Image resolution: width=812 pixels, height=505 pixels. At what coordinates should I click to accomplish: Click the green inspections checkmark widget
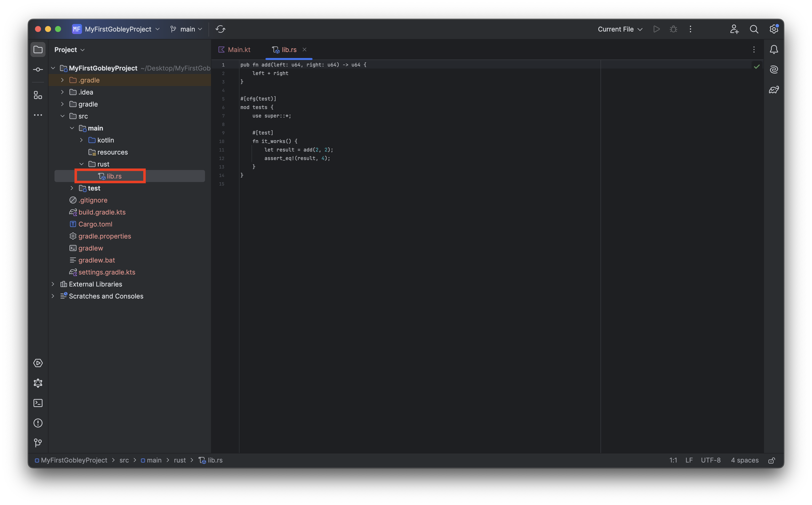[756, 66]
